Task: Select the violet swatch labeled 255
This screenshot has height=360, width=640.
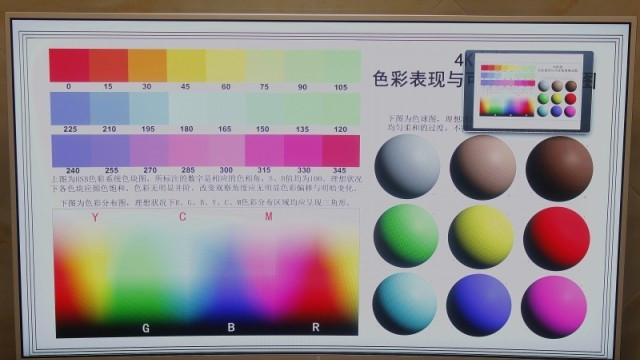Action: click(x=110, y=151)
